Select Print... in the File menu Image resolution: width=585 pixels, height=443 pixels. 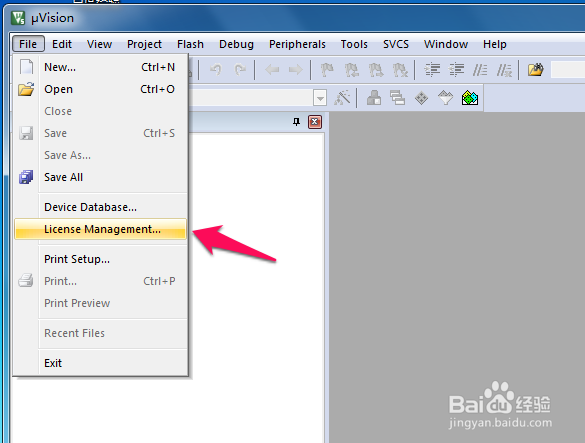tap(100, 281)
